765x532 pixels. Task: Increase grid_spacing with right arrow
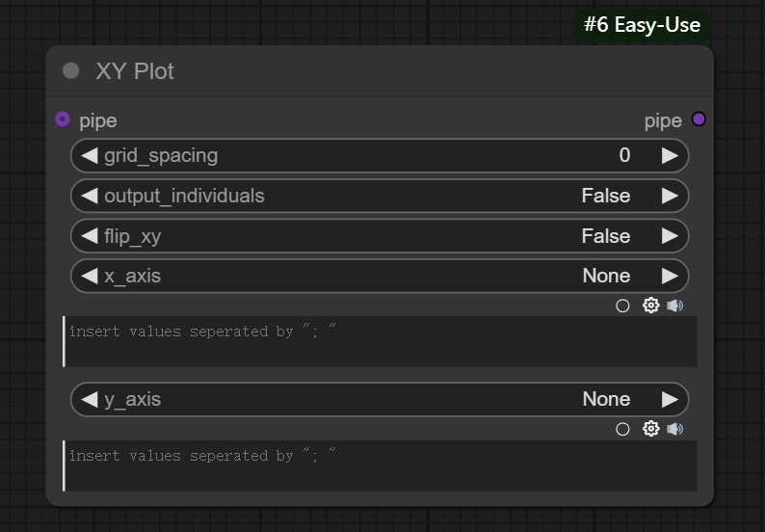(x=670, y=155)
